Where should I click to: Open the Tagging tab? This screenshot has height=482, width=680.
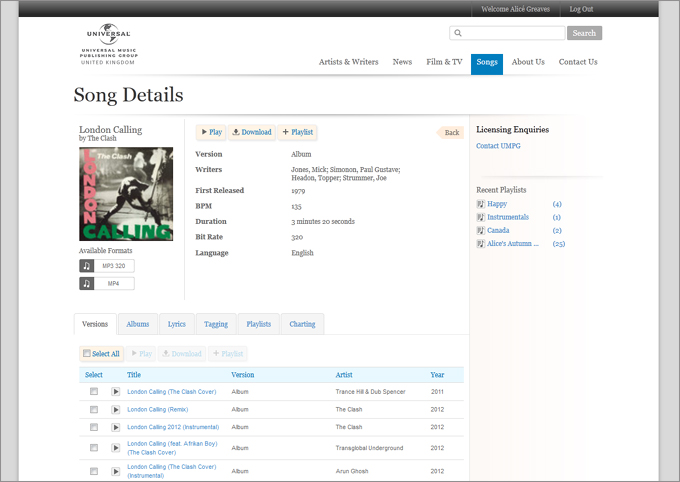[x=216, y=324]
